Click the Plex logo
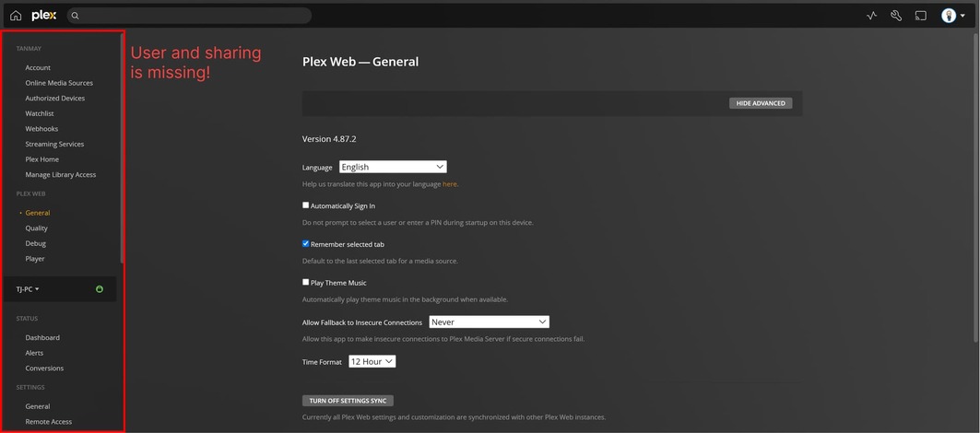This screenshot has width=980, height=433. click(43, 16)
